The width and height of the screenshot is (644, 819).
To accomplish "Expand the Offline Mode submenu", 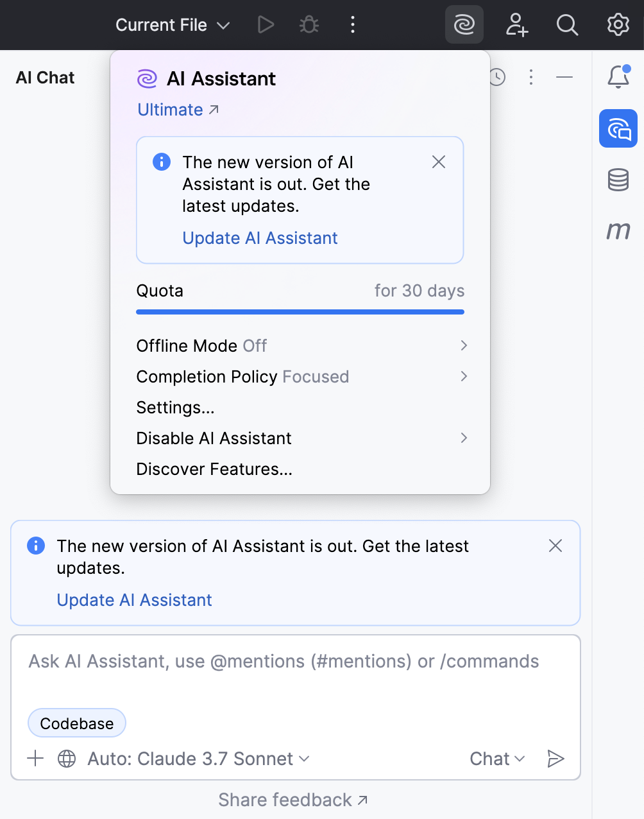I will point(301,346).
